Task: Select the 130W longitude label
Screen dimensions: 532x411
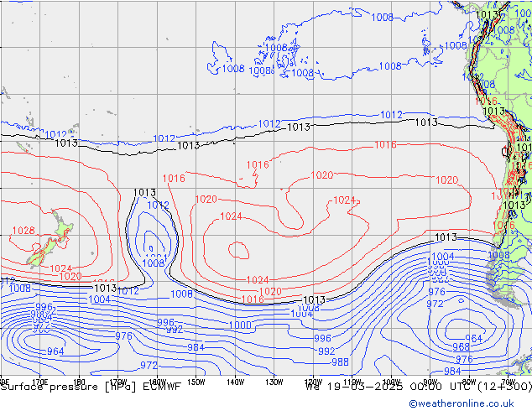Action: [274, 382]
